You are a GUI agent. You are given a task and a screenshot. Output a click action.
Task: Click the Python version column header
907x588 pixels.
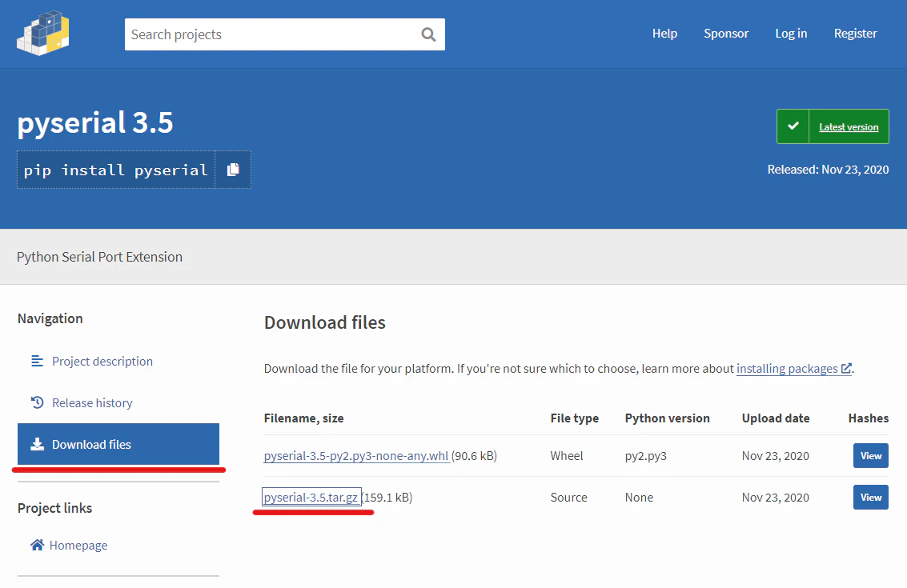pos(667,418)
